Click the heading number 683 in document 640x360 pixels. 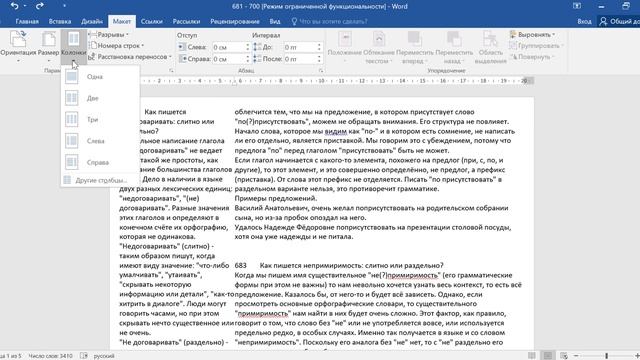[x=240, y=266]
